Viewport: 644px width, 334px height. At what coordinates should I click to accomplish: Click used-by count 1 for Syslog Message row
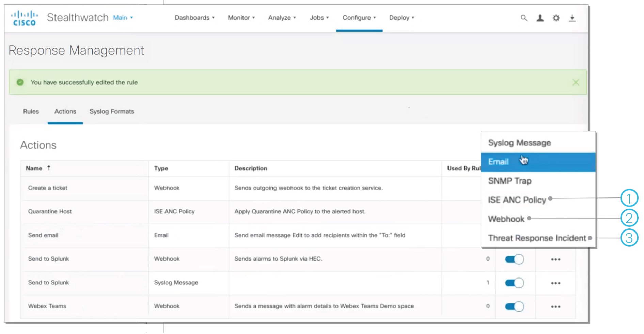[488, 283]
